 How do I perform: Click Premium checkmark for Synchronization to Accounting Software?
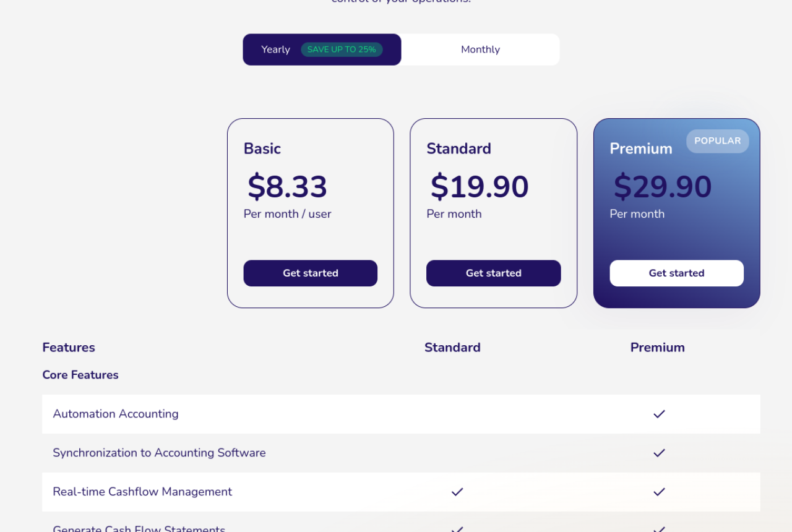coord(659,453)
